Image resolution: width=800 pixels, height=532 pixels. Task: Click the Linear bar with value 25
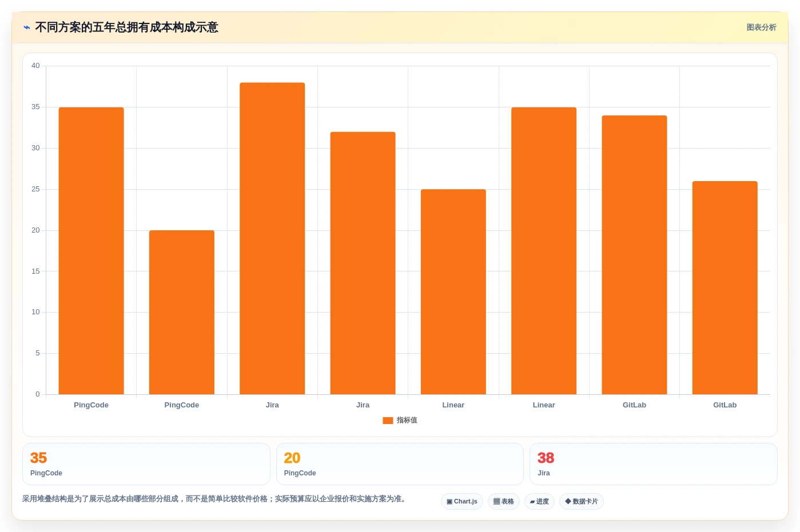pos(453,292)
